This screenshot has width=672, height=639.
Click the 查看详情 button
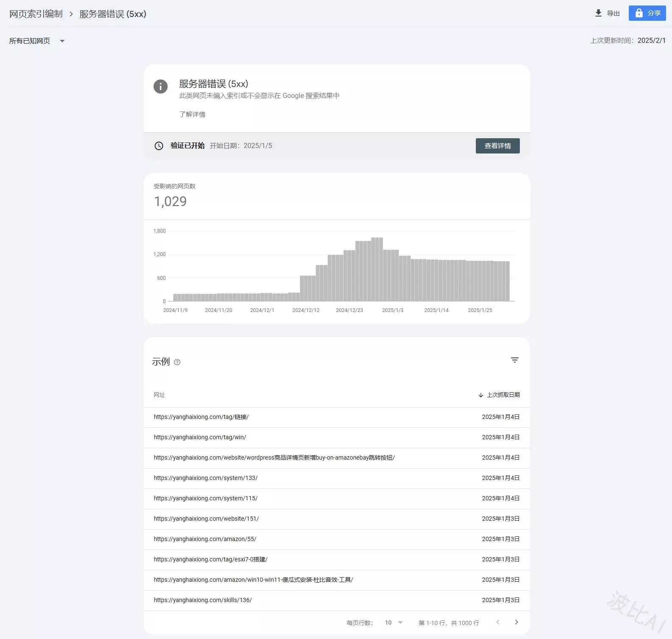497,146
